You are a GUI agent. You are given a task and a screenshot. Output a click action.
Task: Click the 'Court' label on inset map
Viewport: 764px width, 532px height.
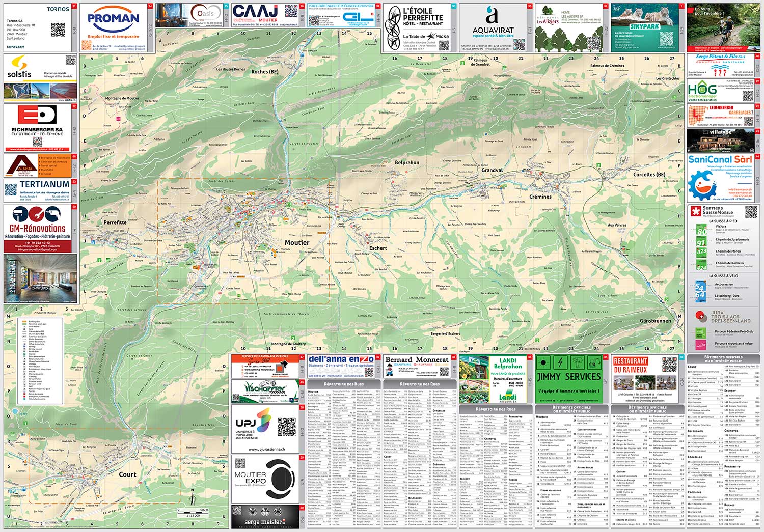(x=127, y=474)
